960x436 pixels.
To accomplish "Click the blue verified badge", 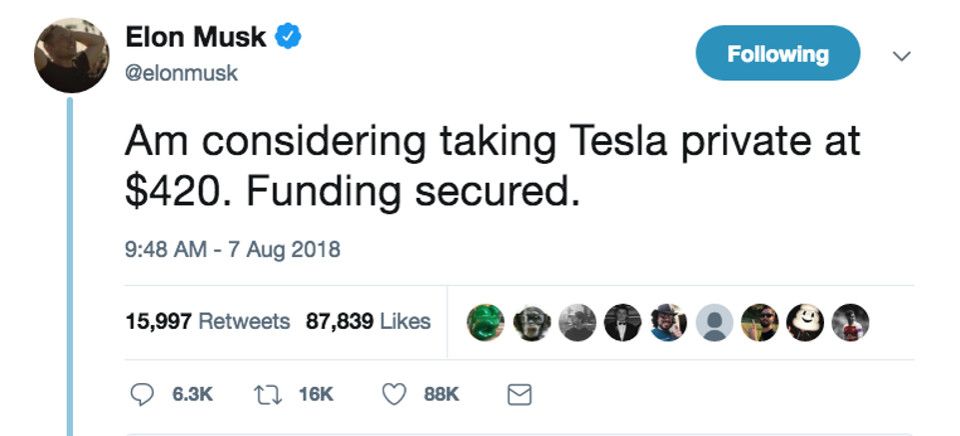I will (289, 38).
